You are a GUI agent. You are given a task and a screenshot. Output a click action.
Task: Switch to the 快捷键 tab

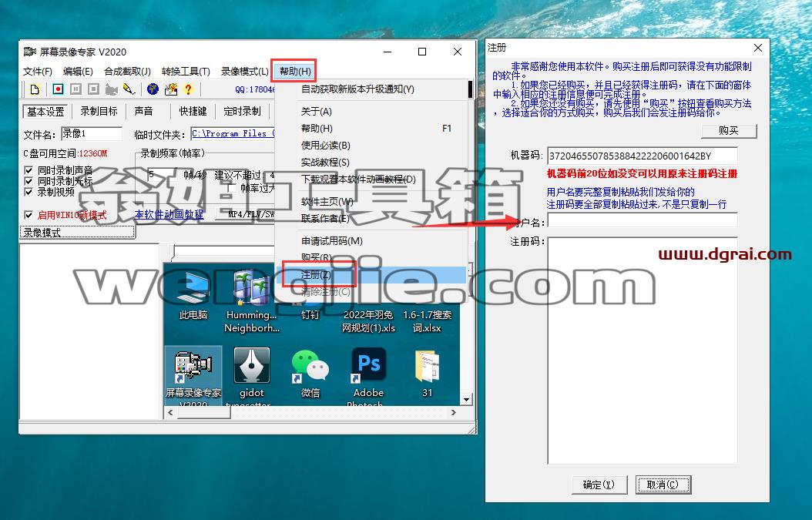(x=193, y=111)
